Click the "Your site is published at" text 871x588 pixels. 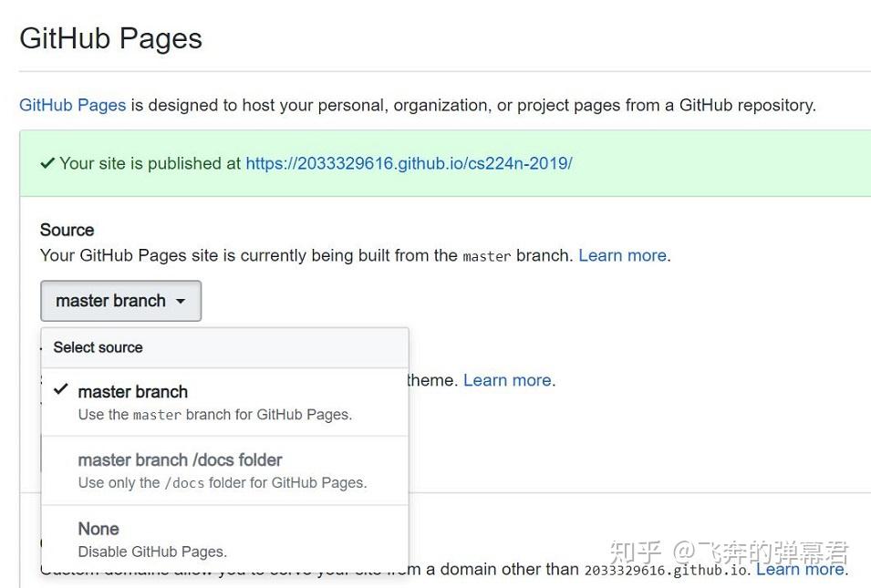point(150,164)
